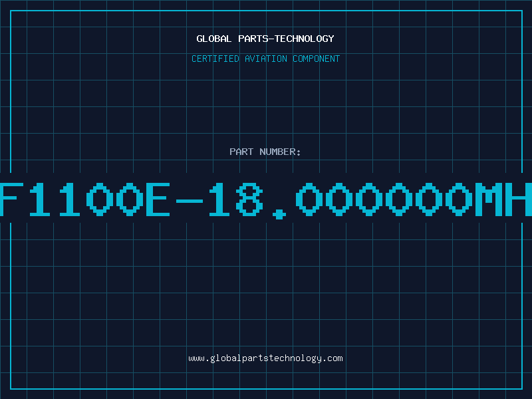This screenshot has width=532, height=399.
Task: Click the PART NUMBER: label
Action: pos(265,152)
